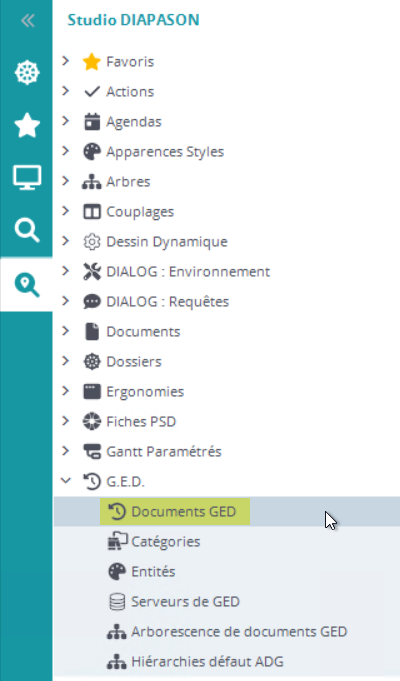Expand the Agendas node chevron
The width and height of the screenshot is (400, 681).
[66, 121]
